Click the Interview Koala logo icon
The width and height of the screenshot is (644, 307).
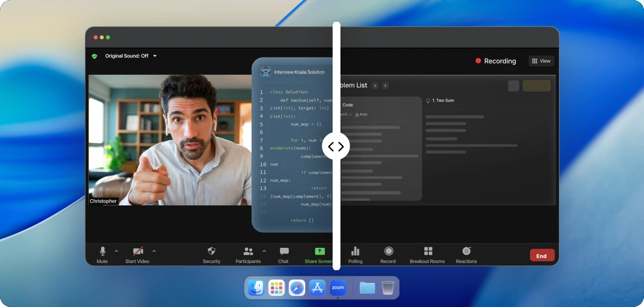click(x=266, y=72)
